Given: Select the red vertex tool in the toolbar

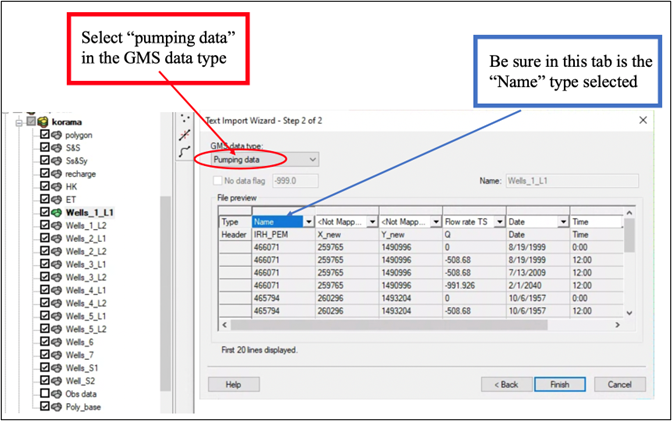Looking at the screenshot, I should click(185, 135).
